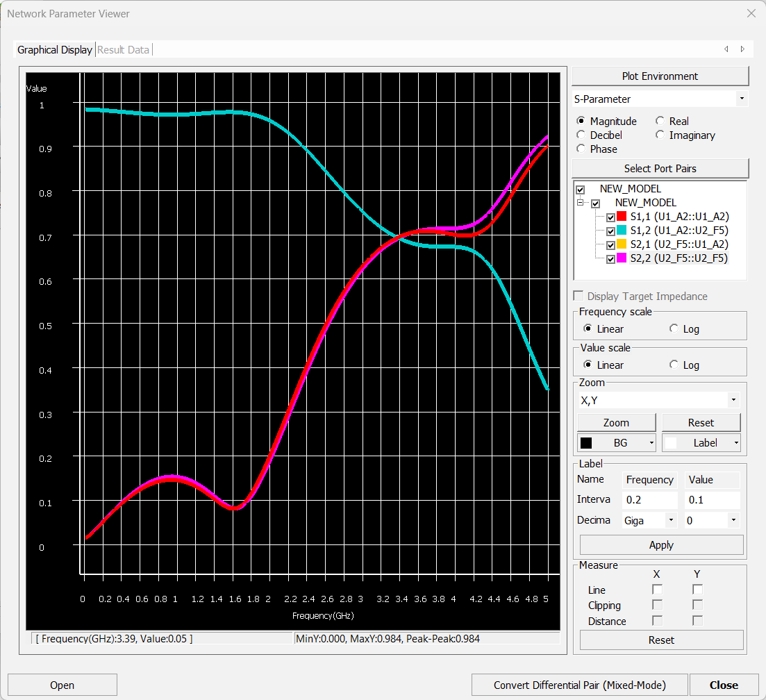Enable the Clipping X measure checkbox
The width and height of the screenshot is (766, 700).
pyautogui.click(x=657, y=606)
